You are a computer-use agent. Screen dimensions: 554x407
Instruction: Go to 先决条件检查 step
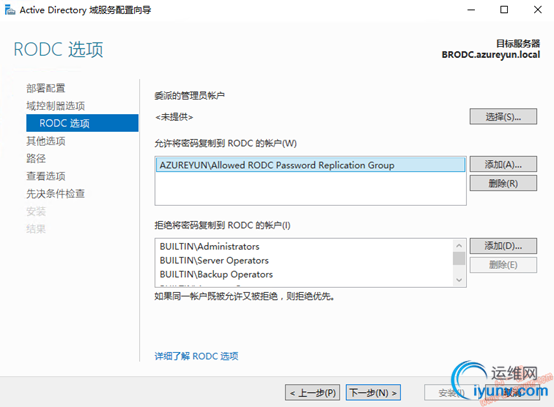tap(55, 194)
